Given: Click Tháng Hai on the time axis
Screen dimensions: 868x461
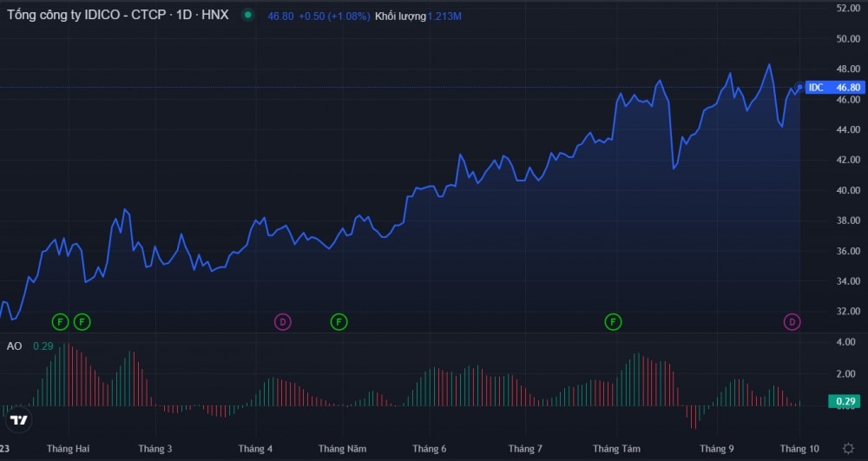Looking at the screenshot, I should pyautogui.click(x=68, y=448).
